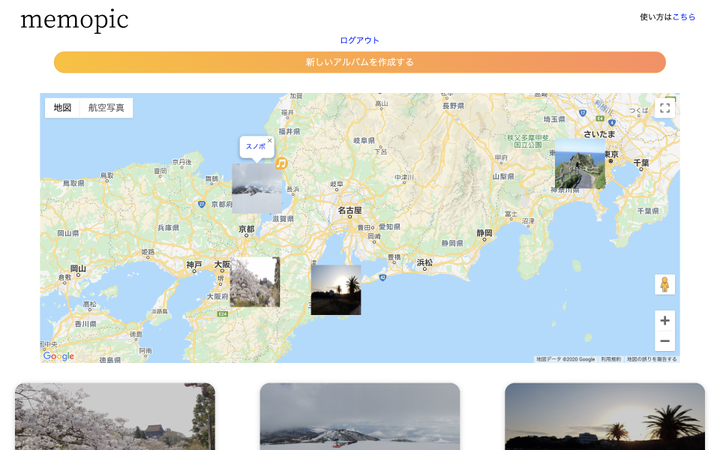
Task: Click the 静岡 city label on map
Action: pos(484,233)
